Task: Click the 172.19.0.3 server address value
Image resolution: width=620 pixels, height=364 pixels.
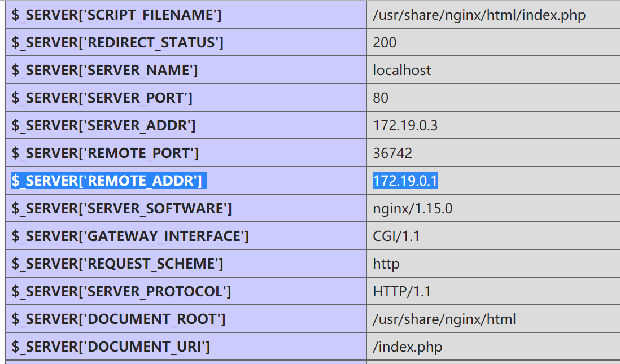Action: [x=405, y=125]
